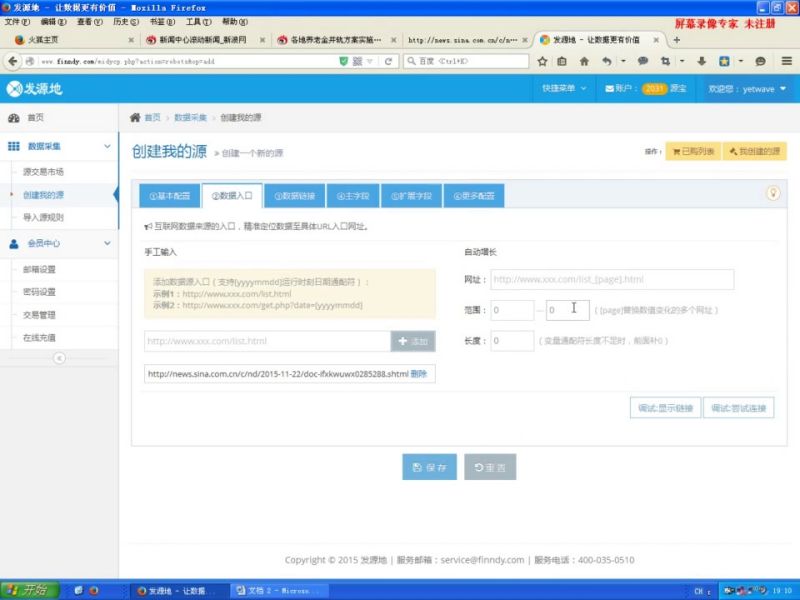Click the account envelope icon showing 账户
The image size is (800, 600).
click(x=609, y=89)
